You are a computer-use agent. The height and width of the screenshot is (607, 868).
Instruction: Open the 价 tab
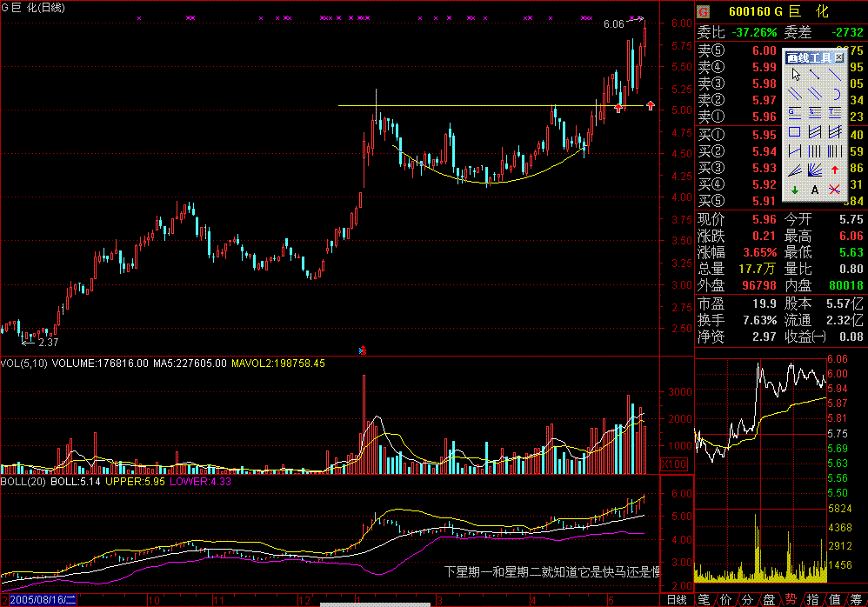(725, 600)
